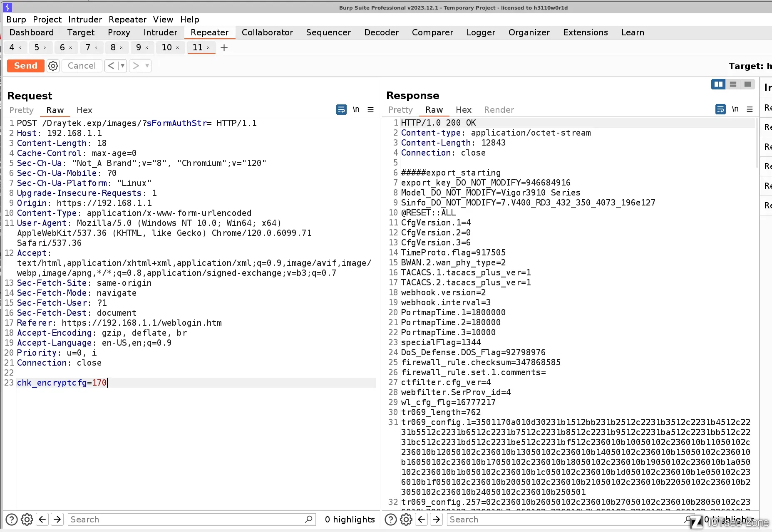Toggle word wrap in Response panel
The height and width of the screenshot is (532, 772).
(720, 109)
